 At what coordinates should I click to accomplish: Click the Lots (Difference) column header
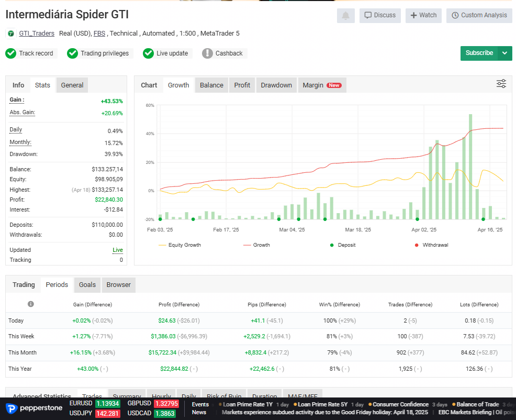pyautogui.click(x=479, y=304)
